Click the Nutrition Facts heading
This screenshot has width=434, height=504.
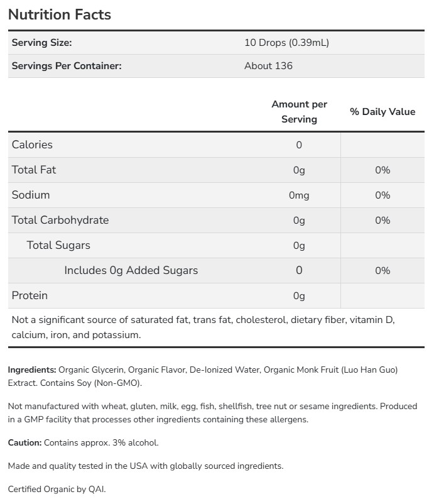tap(60, 14)
